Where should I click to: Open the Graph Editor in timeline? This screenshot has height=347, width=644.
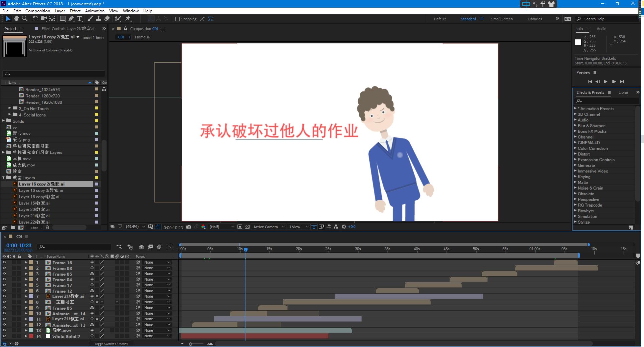[170, 247]
